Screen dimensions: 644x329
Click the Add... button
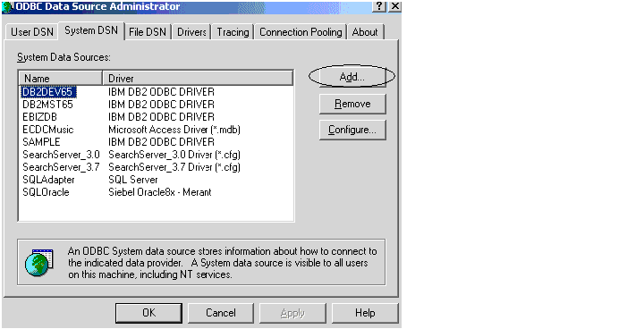(x=352, y=77)
